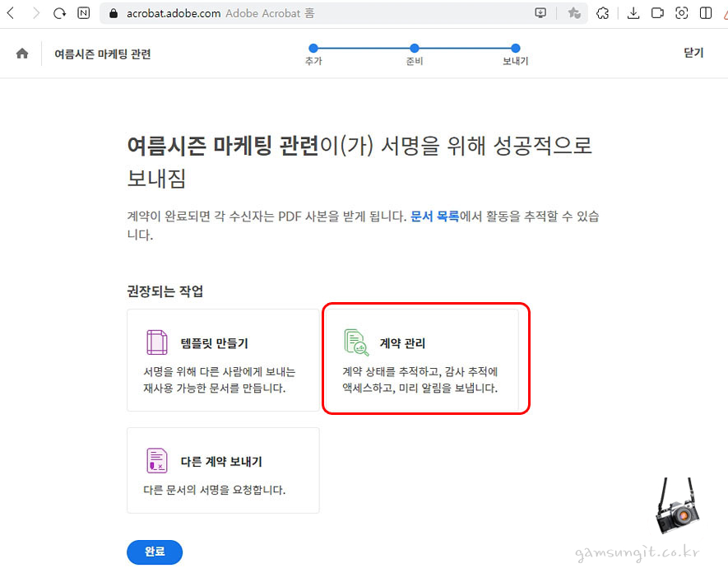Click the address bar URL acrobat.adobe.com
The height and width of the screenshot is (582, 728).
(x=174, y=13)
